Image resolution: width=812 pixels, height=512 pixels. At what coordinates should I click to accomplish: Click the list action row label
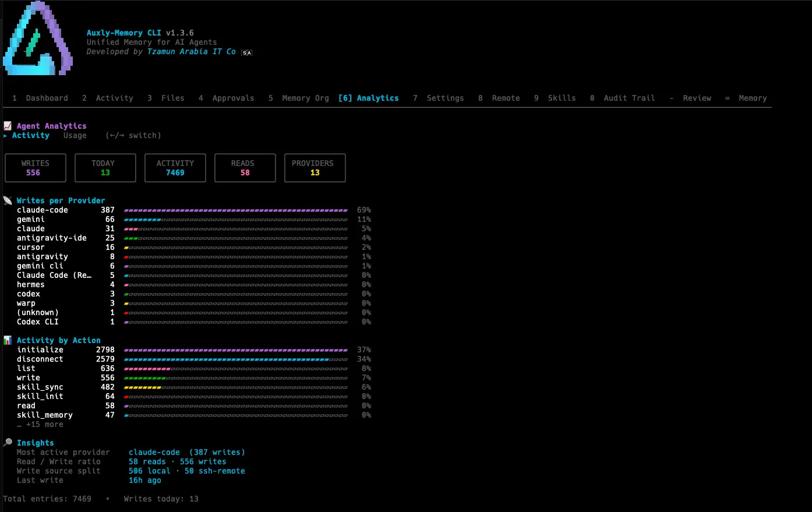[x=26, y=368]
